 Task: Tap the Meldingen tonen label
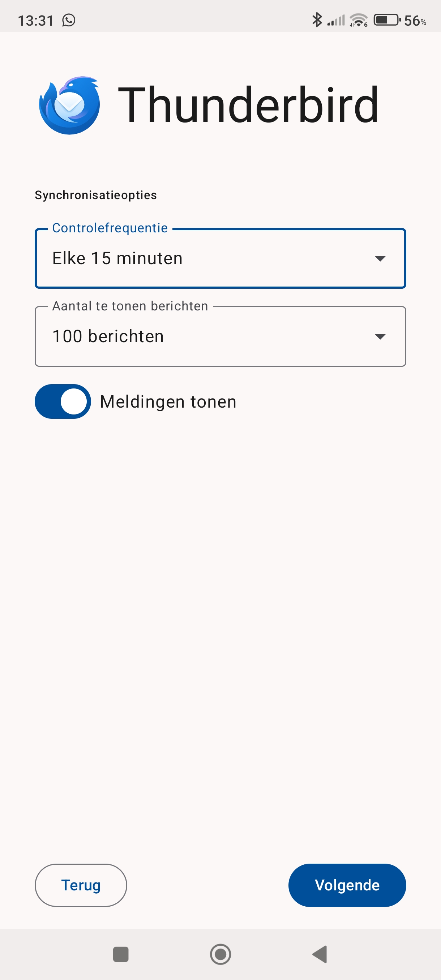coord(168,402)
